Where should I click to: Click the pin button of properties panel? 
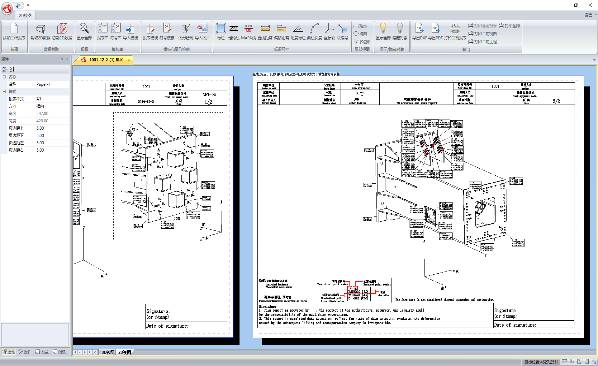tap(62, 59)
